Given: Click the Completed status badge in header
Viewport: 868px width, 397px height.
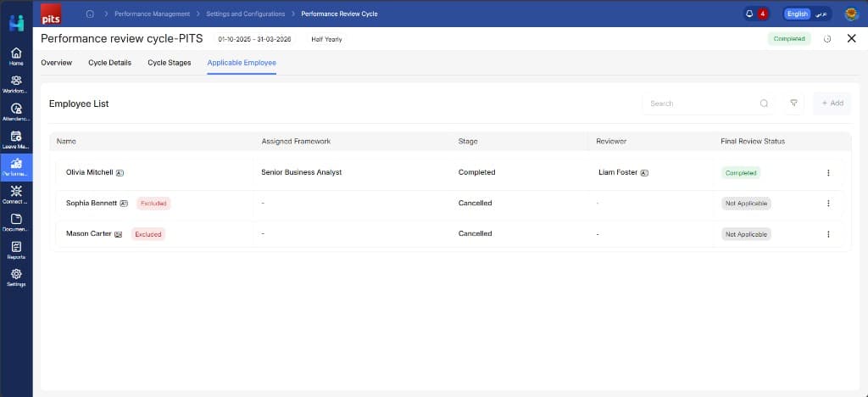Looking at the screenshot, I should (789, 39).
